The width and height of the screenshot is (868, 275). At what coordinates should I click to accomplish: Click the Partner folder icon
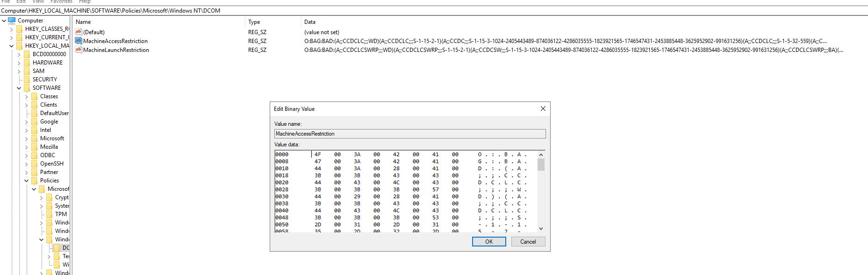(x=34, y=172)
